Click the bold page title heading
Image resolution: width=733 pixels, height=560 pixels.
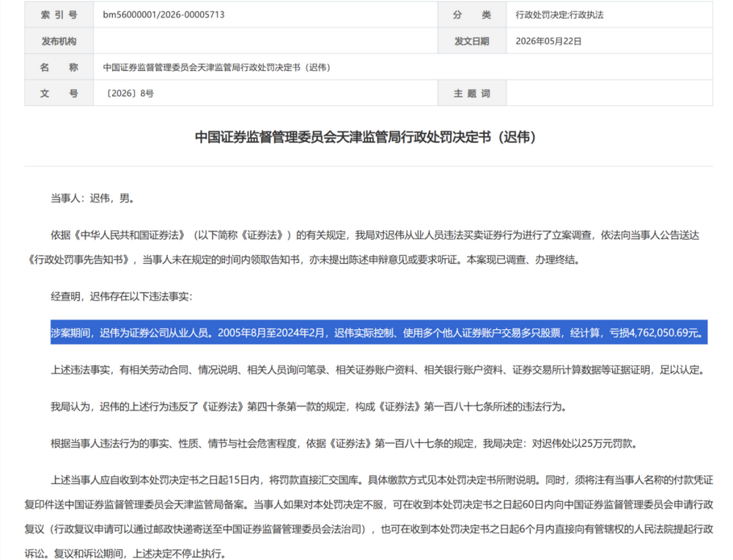point(366,137)
